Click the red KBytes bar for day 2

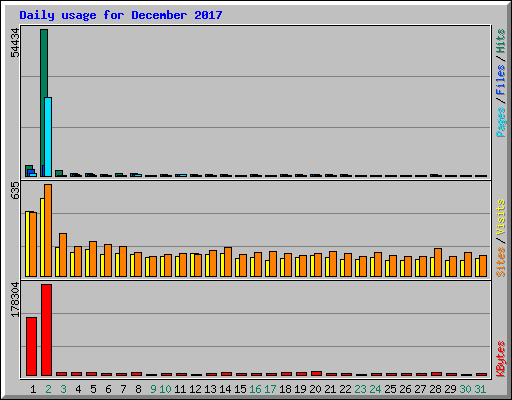(x=46, y=330)
